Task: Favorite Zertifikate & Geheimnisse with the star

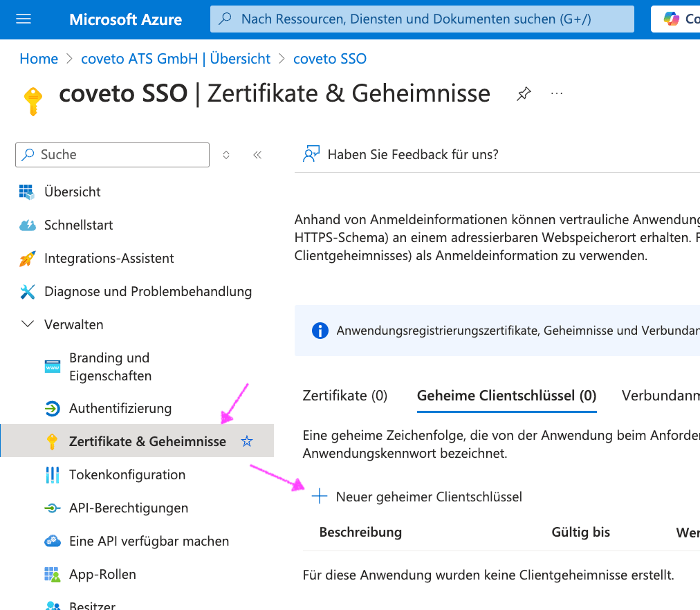Action: point(247,441)
